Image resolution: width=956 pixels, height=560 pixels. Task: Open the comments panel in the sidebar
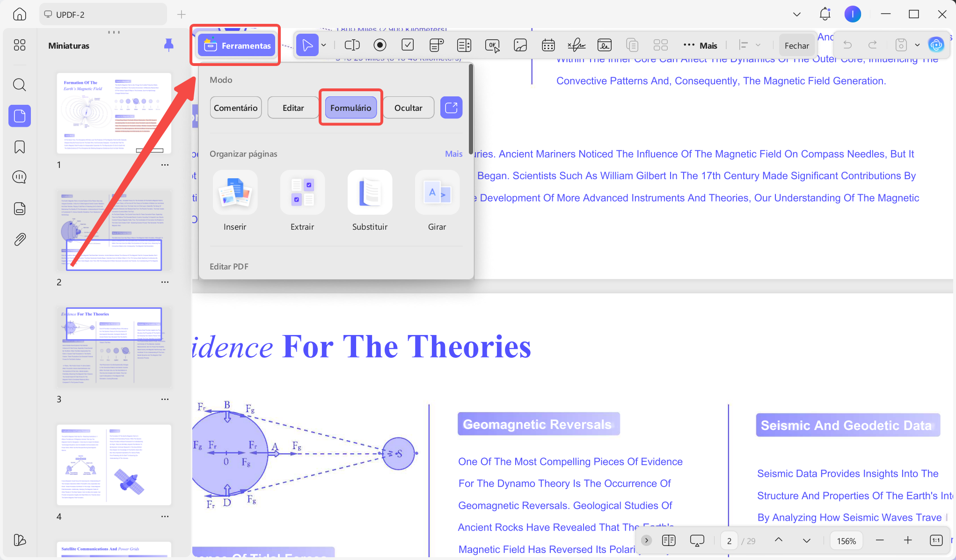[20, 177]
